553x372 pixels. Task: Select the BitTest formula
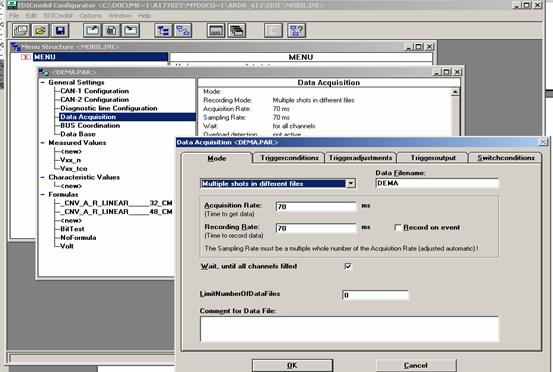(72, 229)
